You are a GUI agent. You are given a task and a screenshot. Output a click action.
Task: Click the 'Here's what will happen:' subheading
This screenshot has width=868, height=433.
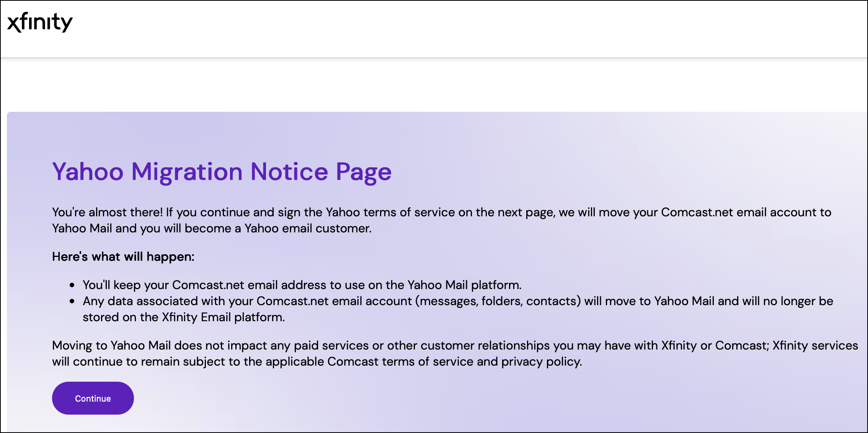coord(123,257)
